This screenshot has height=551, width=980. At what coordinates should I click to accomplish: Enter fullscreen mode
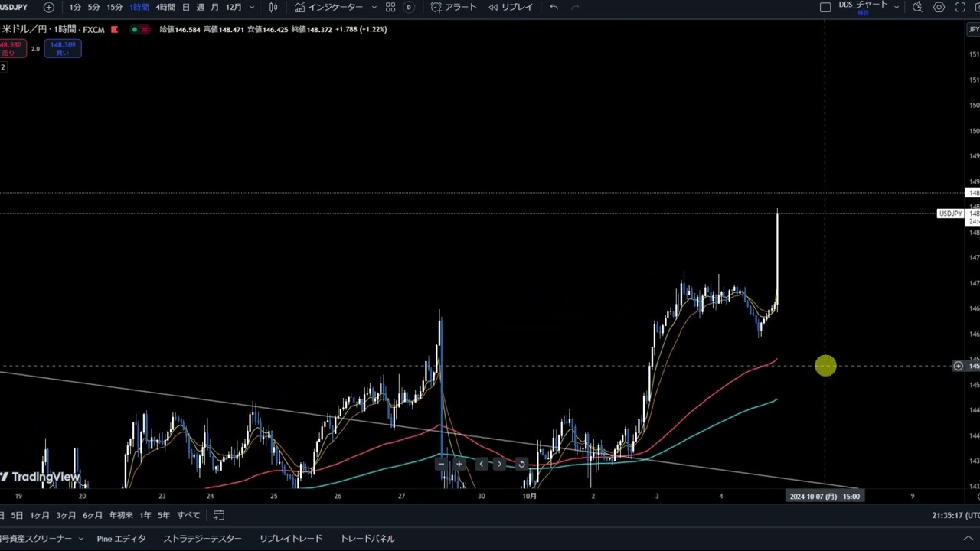coord(960,7)
